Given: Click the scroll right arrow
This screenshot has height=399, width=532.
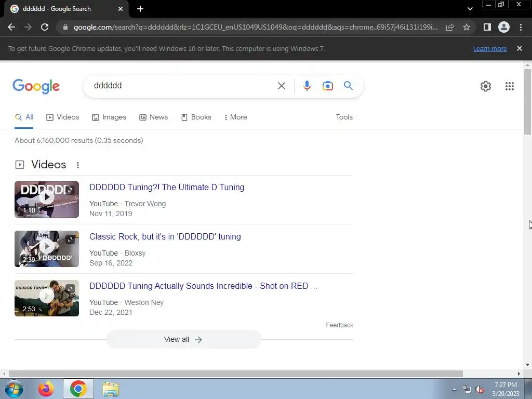Looking at the screenshot, I should (x=519, y=374).
